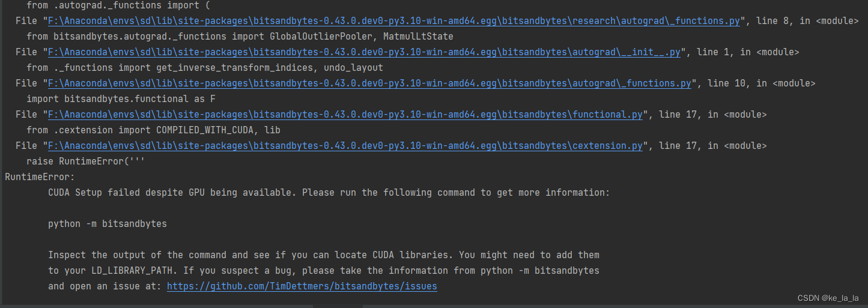Click 'from ._functions import get_inverse_transform_indices' line
This screenshot has height=308, width=868.
click(x=205, y=68)
